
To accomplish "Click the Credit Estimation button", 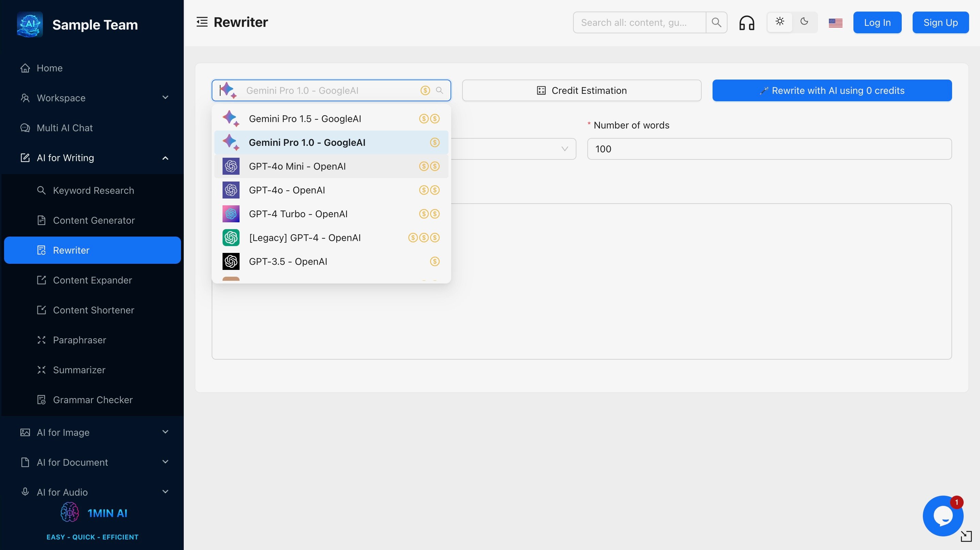I will 581,90.
